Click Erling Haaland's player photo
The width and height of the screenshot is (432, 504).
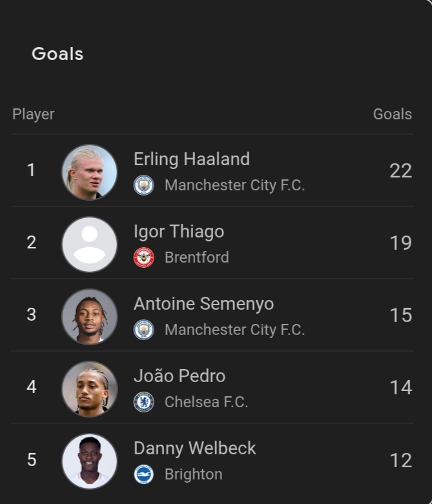pyautogui.click(x=89, y=172)
